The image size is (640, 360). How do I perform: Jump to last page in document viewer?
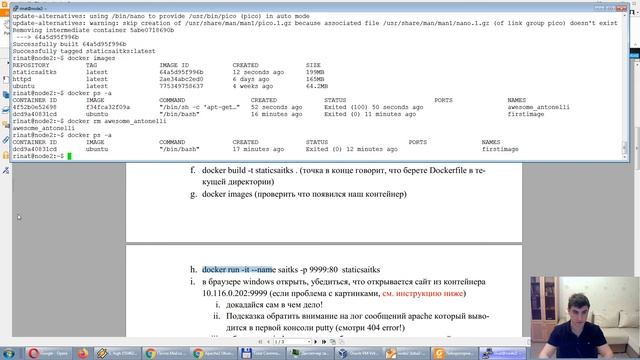pyautogui.click(x=324, y=342)
